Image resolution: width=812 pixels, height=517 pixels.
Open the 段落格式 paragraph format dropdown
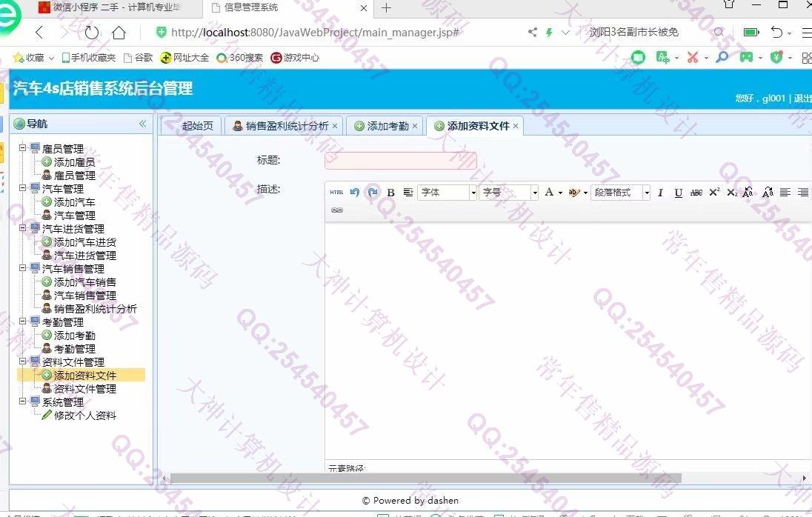pyautogui.click(x=620, y=193)
